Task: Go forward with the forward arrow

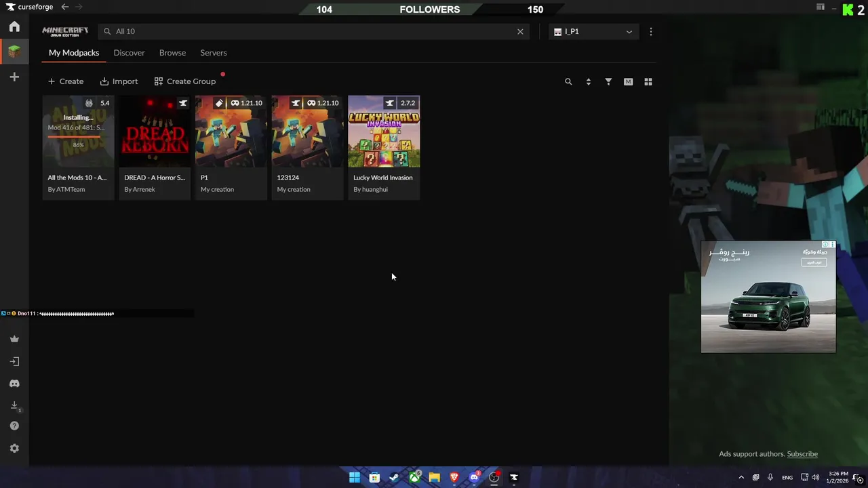Action: pyautogui.click(x=79, y=7)
